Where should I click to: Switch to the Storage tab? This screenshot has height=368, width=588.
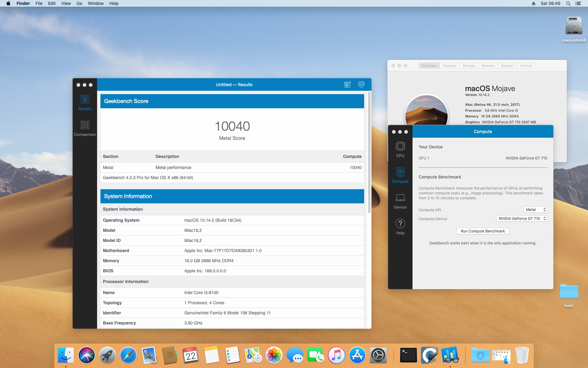pos(469,66)
